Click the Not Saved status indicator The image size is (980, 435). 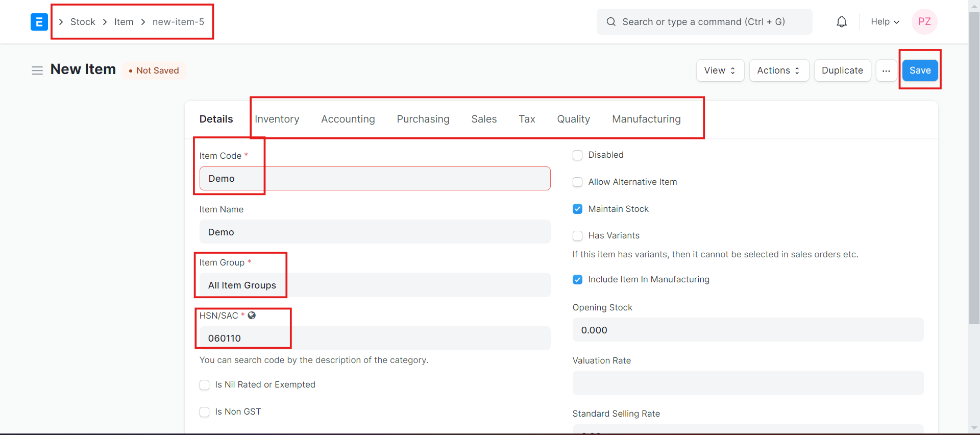(154, 70)
